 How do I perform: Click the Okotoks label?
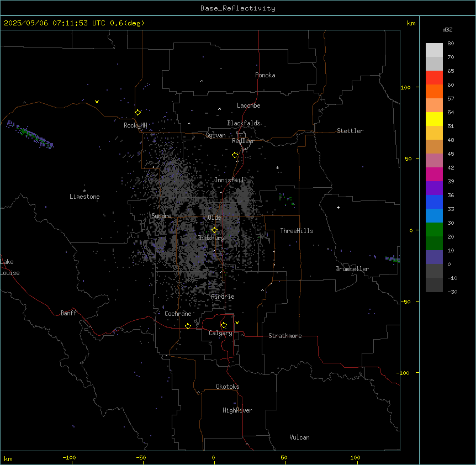(228, 387)
